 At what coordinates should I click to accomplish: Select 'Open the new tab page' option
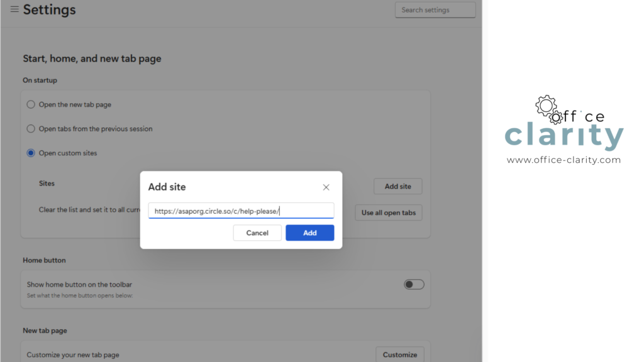pyautogui.click(x=31, y=104)
